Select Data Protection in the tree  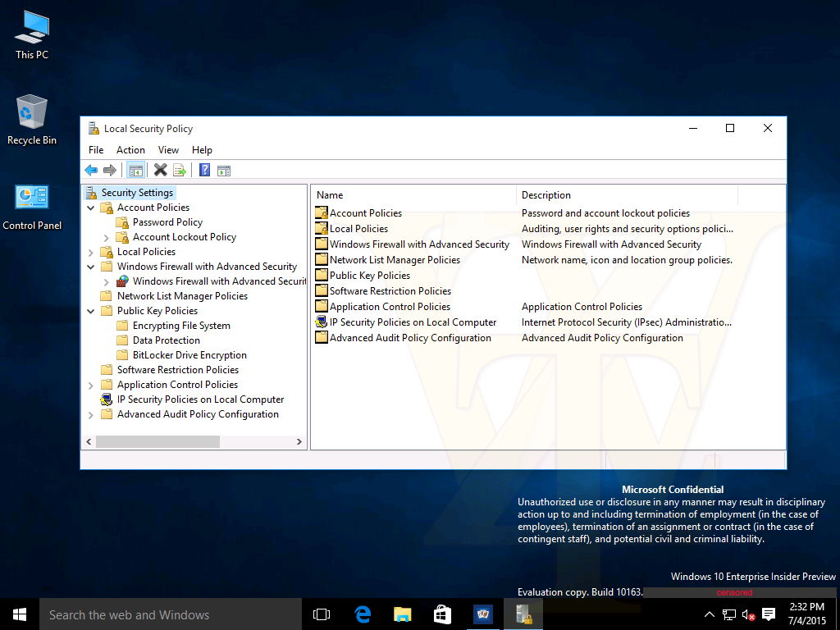click(166, 340)
